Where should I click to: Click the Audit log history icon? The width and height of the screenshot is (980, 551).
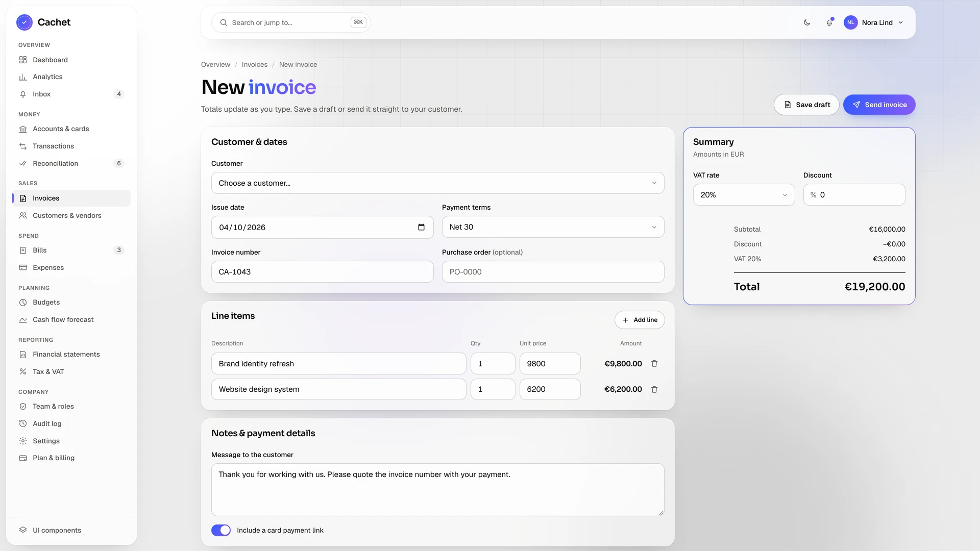click(x=23, y=424)
